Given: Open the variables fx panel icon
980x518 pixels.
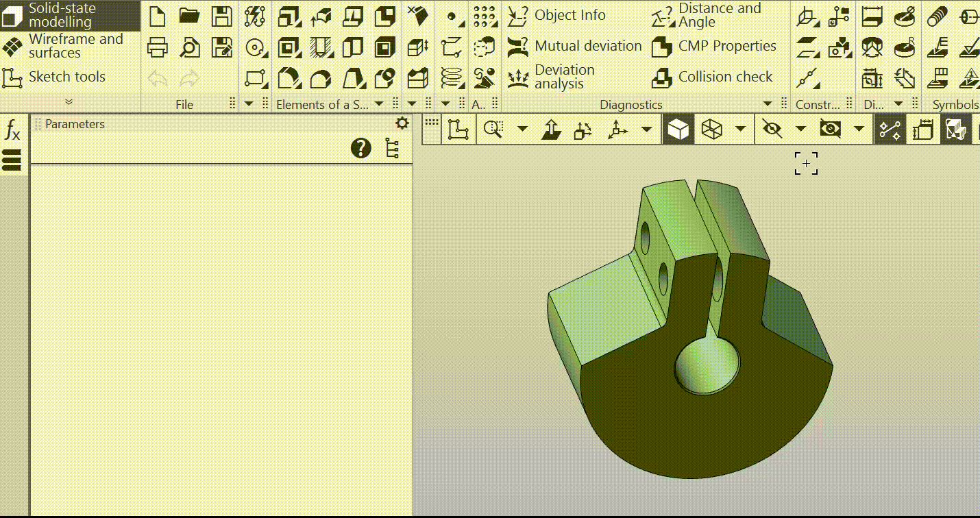Looking at the screenshot, I should [x=13, y=129].
